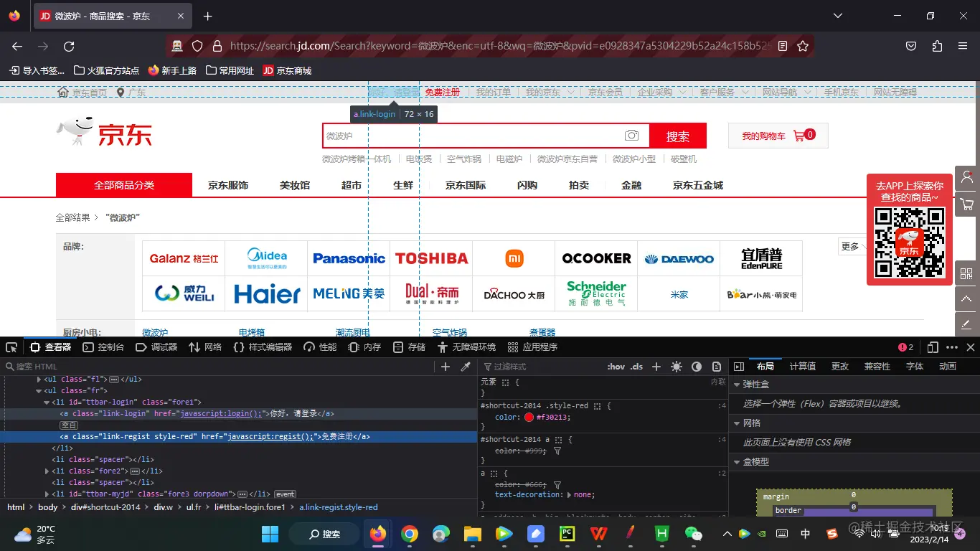Collapse the li#ttbar-login node
980x551 pixels.
tap(47, 402)
